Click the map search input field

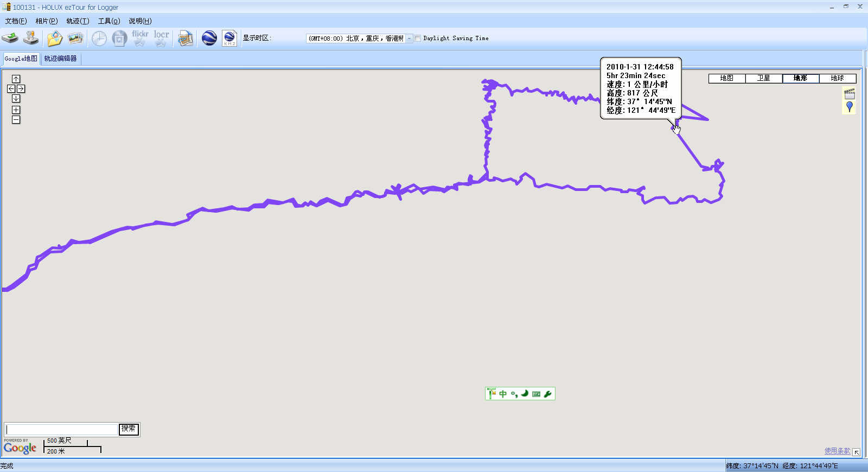pos(61,429)
